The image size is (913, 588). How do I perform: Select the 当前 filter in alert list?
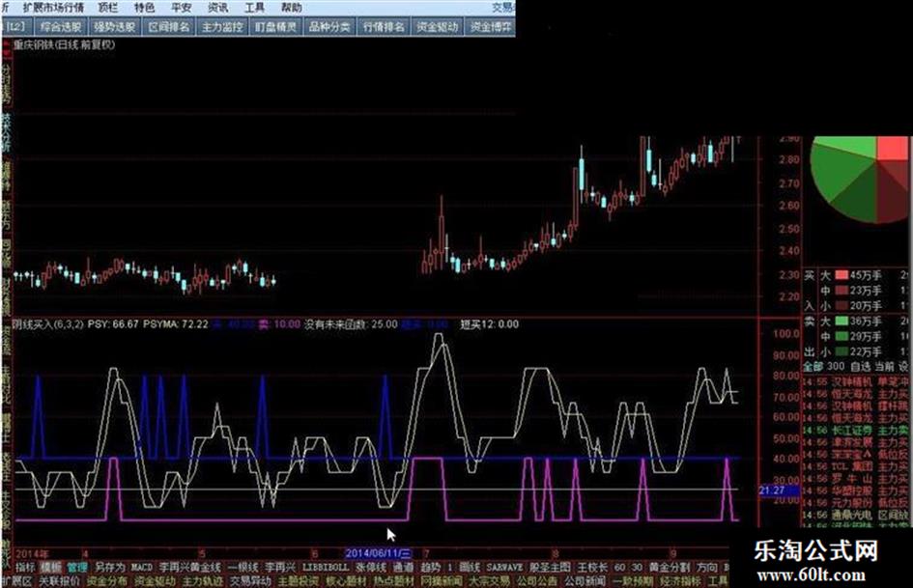click(x=884, y=367)
